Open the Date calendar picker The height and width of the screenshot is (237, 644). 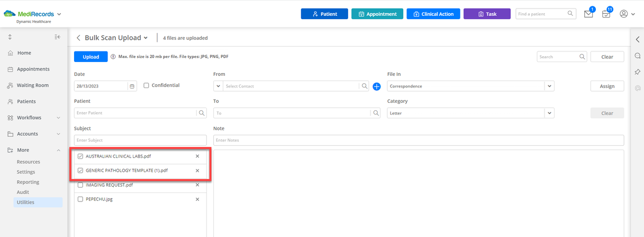pos(132,86)
